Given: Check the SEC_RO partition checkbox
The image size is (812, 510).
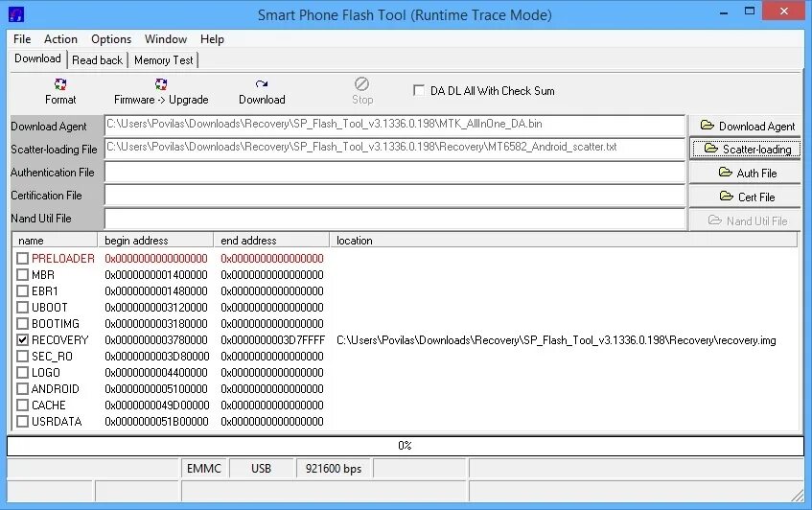Looking at the screenshot, I should (x=22, y=357).
